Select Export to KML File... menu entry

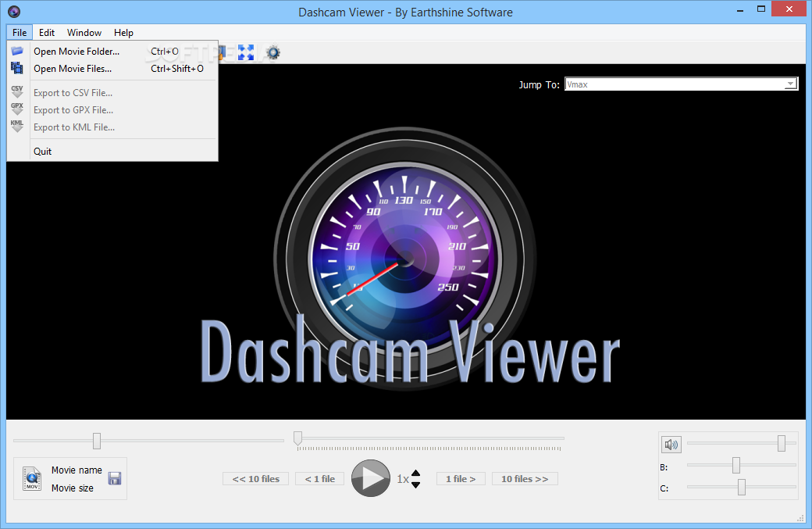(x=112, y=127)
